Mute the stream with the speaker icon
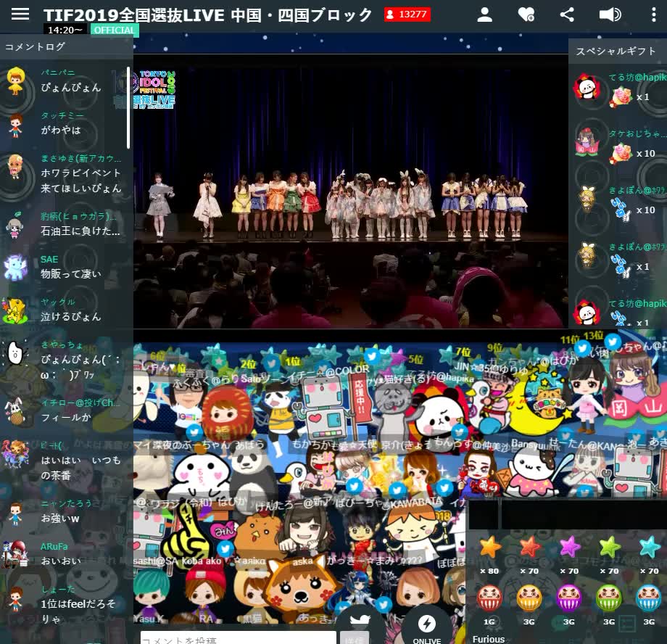The image size is (667, 644). click(x=611, y=15)
